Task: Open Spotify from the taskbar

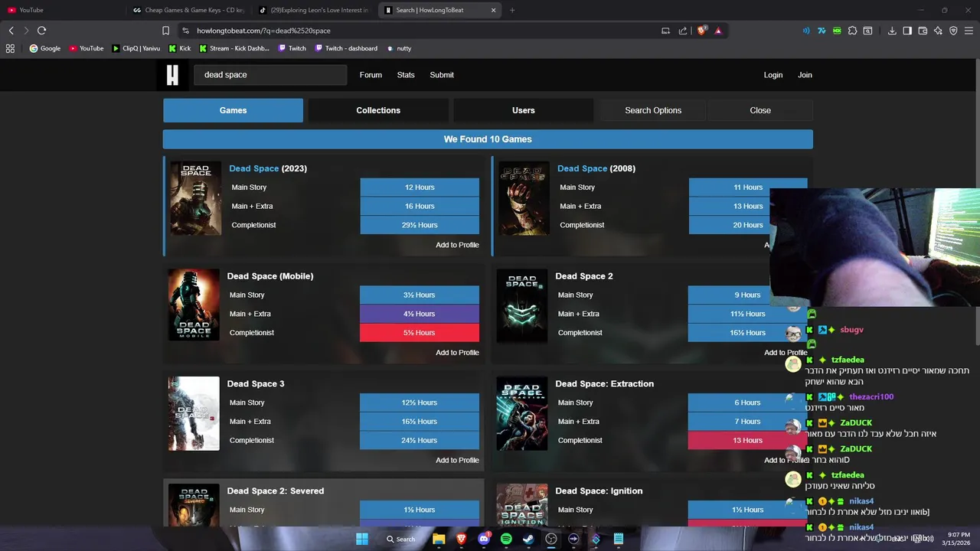Action: (x=506, y=539)
